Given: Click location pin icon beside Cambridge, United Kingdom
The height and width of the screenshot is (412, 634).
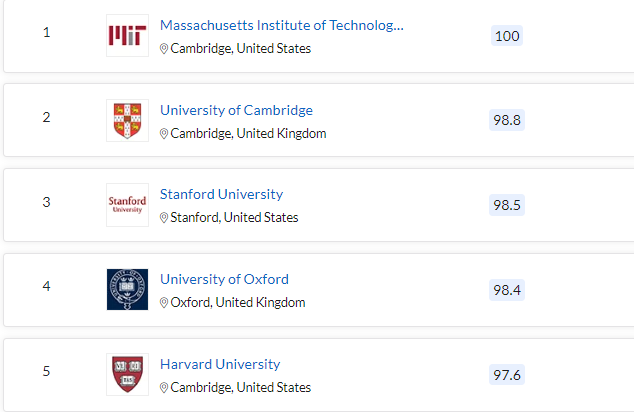Looking at the screenshot, I should [x=164, y=133].
